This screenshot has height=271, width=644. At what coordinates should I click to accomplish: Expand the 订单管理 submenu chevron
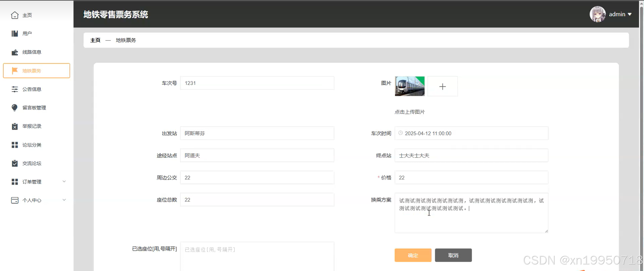[x=64, y=181]
